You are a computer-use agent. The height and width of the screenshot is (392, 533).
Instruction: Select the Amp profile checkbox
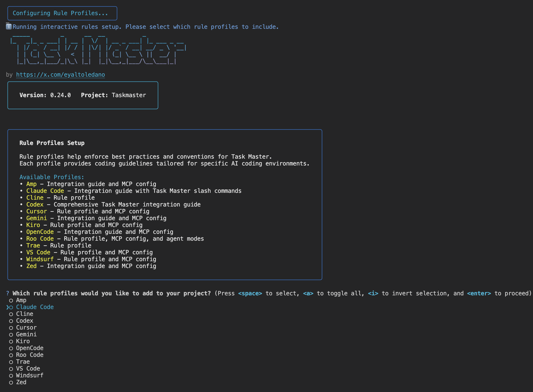(x=11, y=300)
